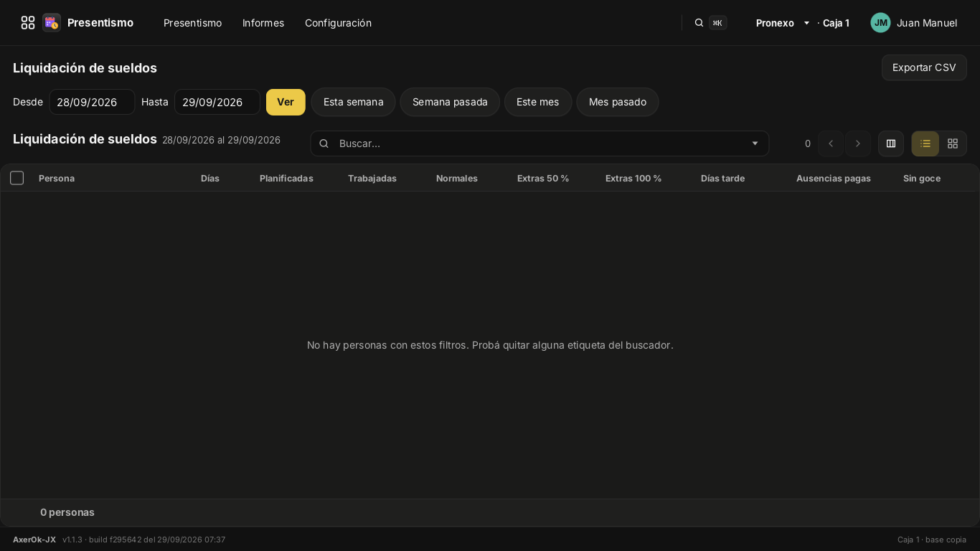Viewport: 980px width, 551px height.
Task: Open the apps grid launcher icon
Action: (28, 23)
